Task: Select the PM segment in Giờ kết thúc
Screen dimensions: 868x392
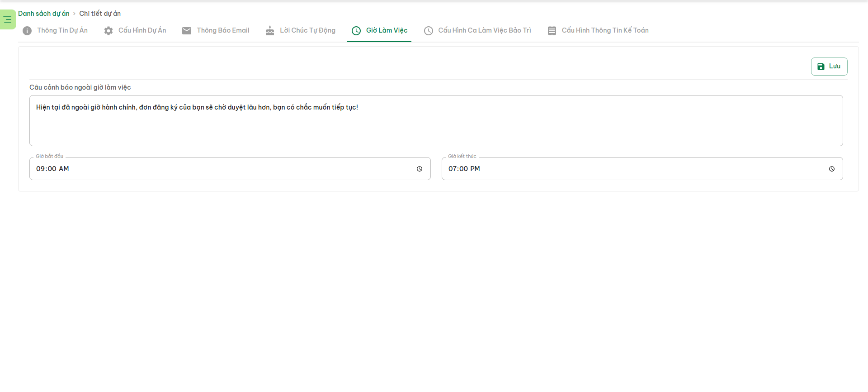Action: pos(475,169)
